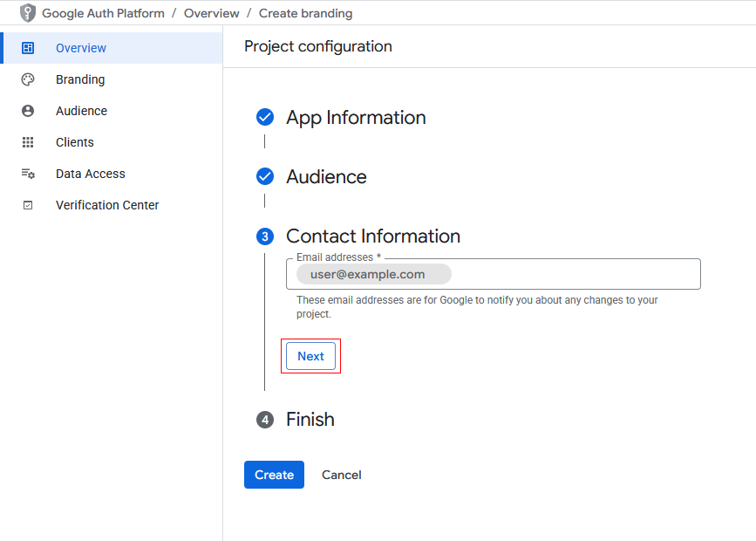
Task: Click the Data Access settings icon
Action: pyautogui.click(x=28, y=174)
